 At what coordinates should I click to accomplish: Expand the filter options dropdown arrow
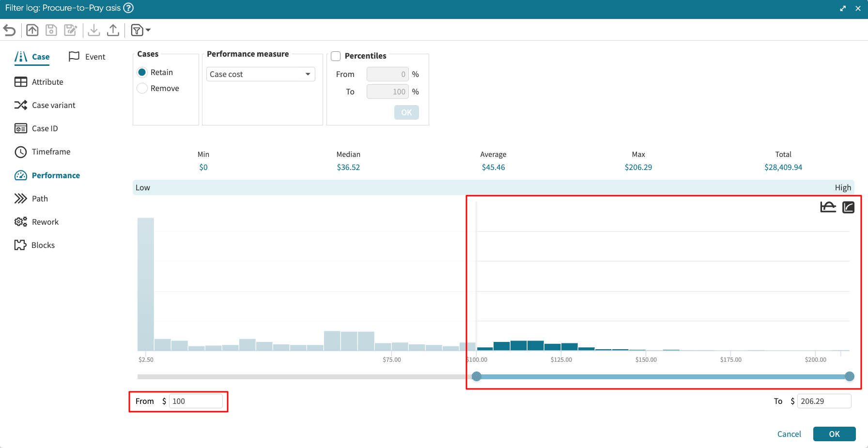(148, 30)
